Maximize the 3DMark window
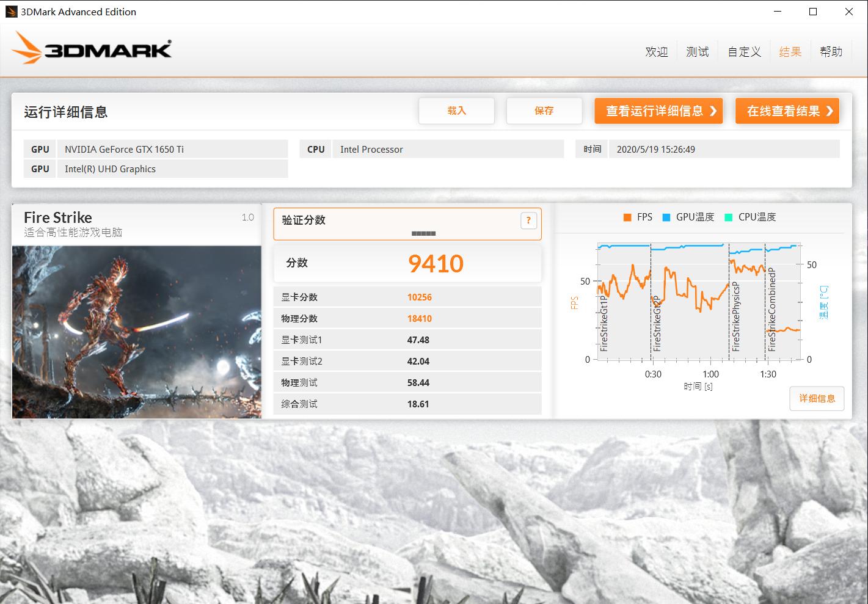Viewport: 868px width, 604px height. point(813,12)
